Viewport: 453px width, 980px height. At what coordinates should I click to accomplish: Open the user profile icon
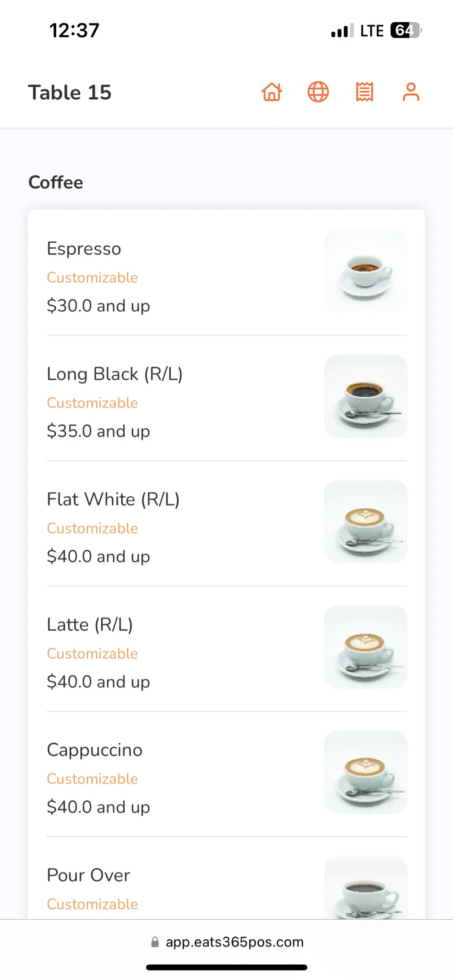(x=411, y=92)
